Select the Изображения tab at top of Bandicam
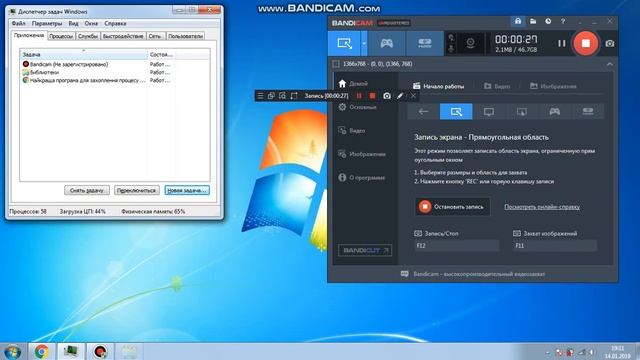The image size is (640, 360). click(x=553, y=86)
